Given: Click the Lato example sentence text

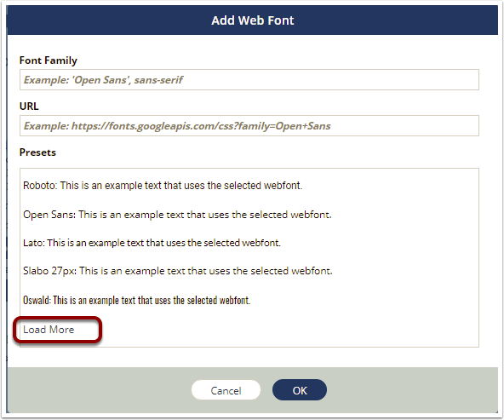Looking at the screenshot, I should [164, 243].
